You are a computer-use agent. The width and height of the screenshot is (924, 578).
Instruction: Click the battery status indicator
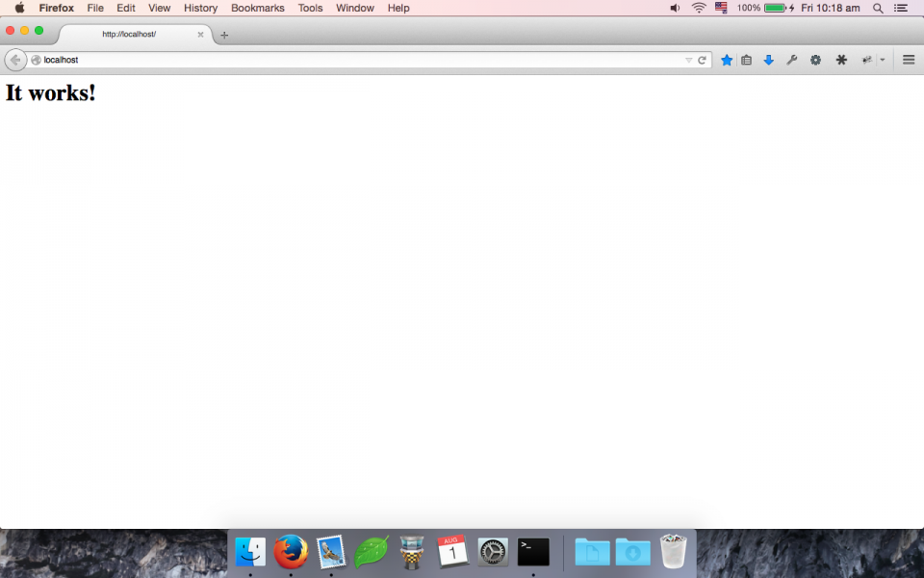(x=765, y=8)
